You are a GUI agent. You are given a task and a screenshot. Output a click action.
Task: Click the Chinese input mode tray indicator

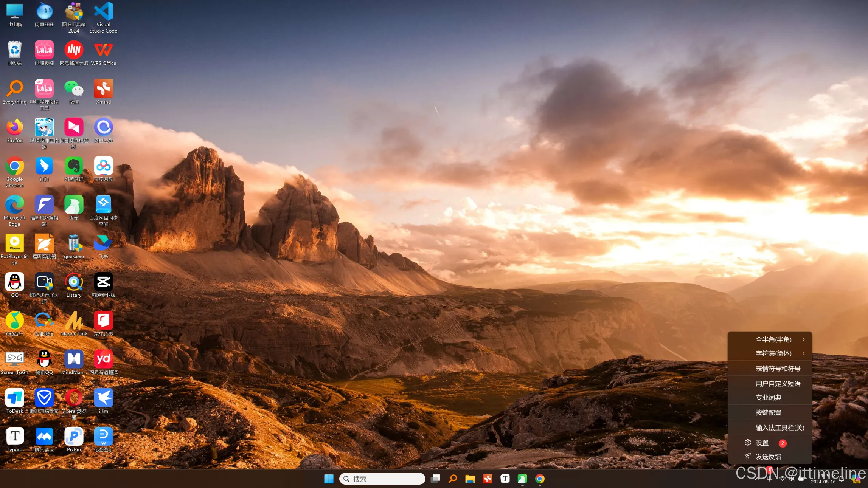click(770, 479)
